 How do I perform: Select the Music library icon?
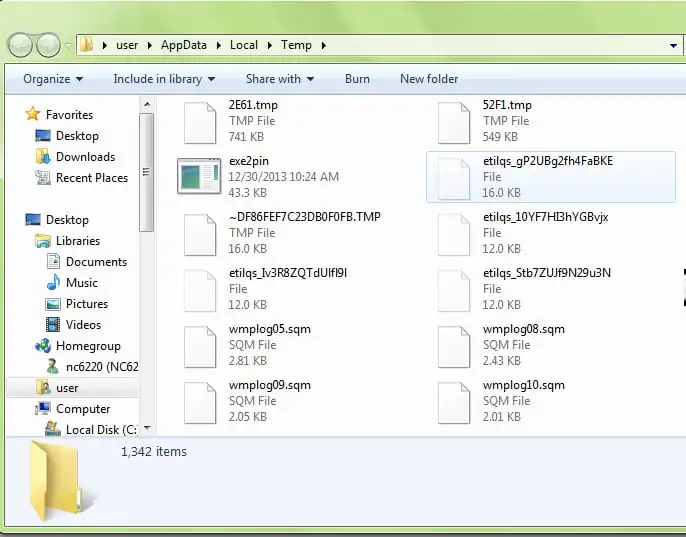coord(53,283)
